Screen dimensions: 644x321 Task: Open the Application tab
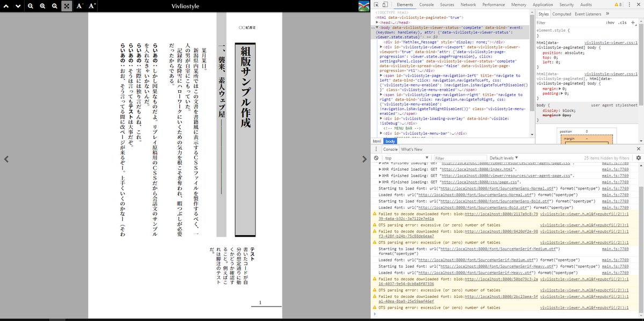pyautogui.click(x=543, y=4)
